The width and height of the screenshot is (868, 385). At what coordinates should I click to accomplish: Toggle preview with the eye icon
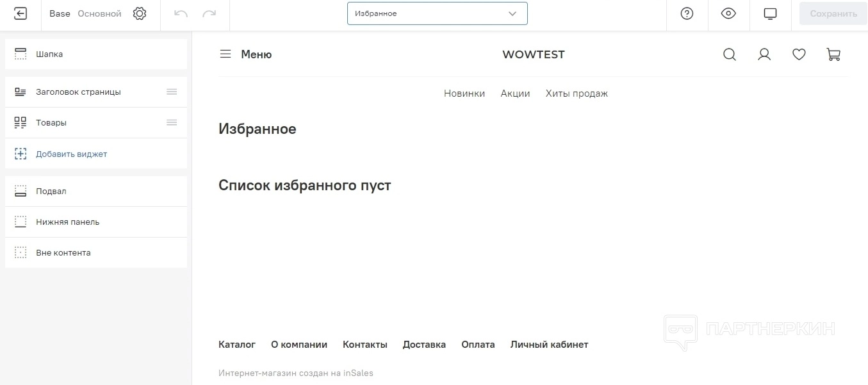pyautogui.click(x=728, y=13)
